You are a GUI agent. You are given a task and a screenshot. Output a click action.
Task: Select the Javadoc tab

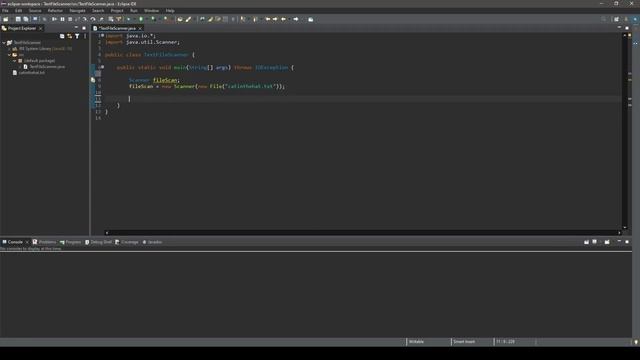click(x=152, y=242)
